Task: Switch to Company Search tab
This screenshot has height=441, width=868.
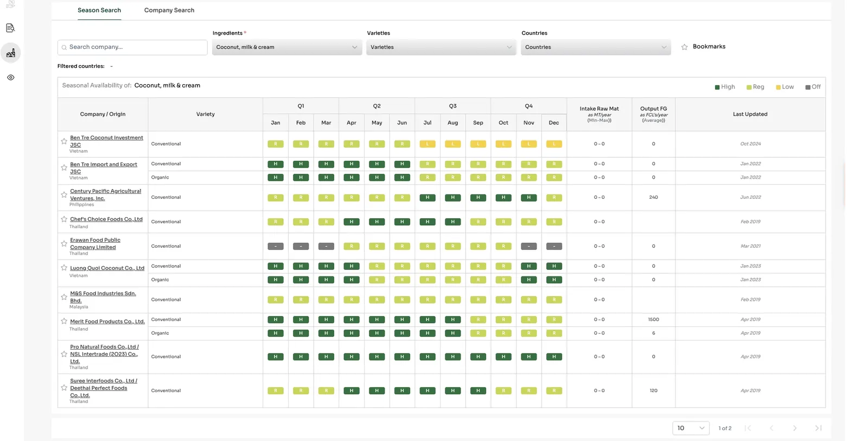Action: [x=169, y=10]
